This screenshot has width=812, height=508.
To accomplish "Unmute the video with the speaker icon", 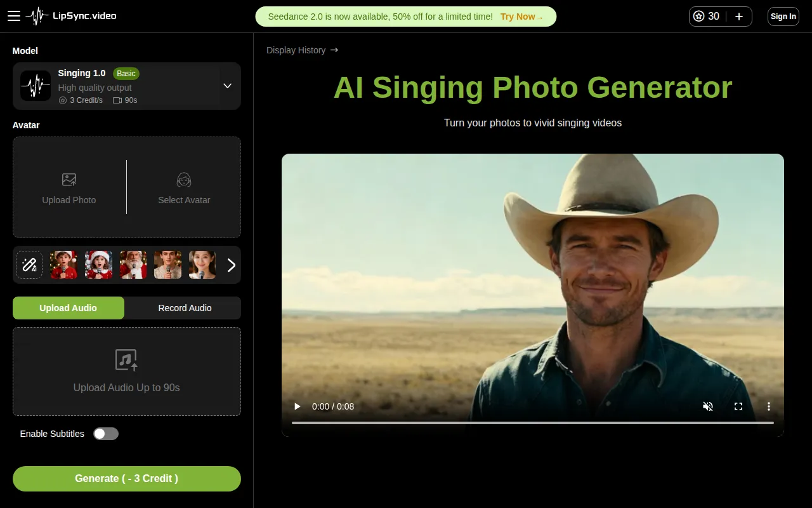I will (708, 406).
